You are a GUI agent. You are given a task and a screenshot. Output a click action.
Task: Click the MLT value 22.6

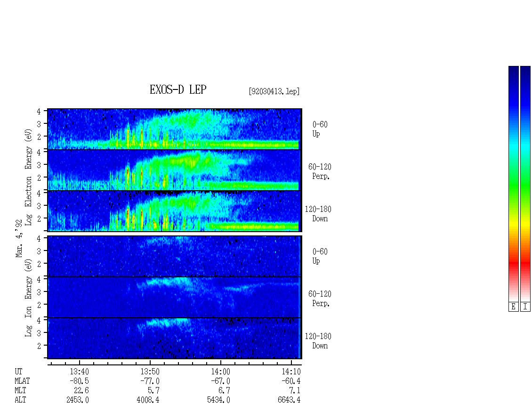(x=81, y=391)
